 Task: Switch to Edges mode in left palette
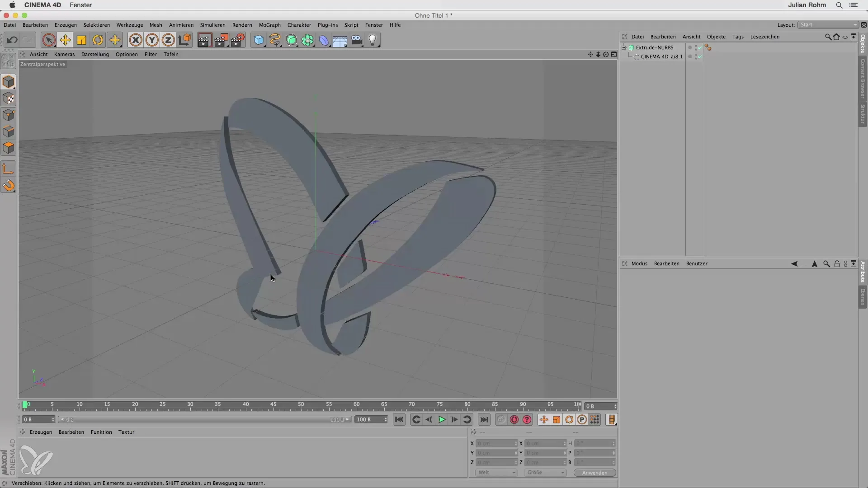9,131
